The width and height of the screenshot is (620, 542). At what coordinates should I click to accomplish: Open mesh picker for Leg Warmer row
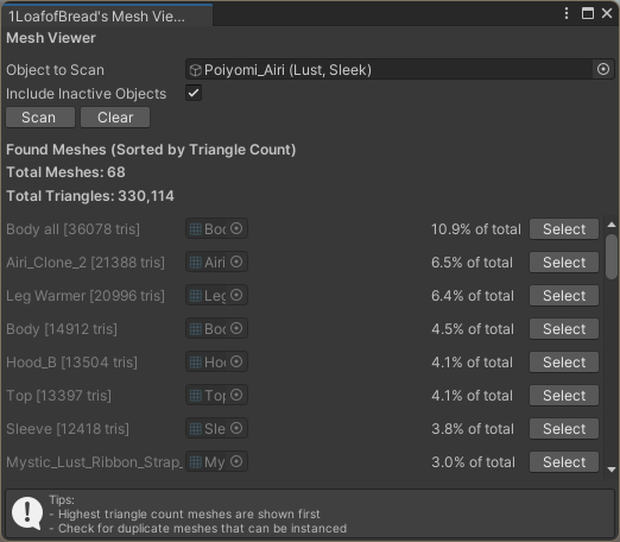(x=236, y=295)
